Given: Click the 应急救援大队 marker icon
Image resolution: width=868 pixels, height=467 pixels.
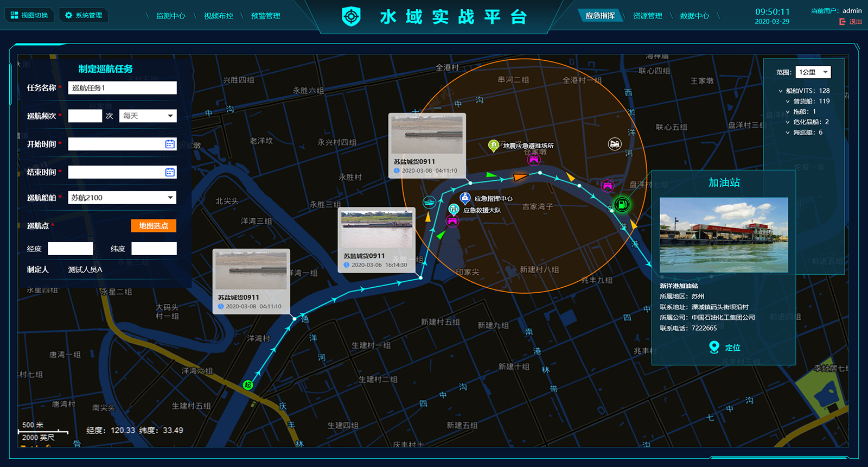Looking at the screenshot, I should (x=454, y=210).
